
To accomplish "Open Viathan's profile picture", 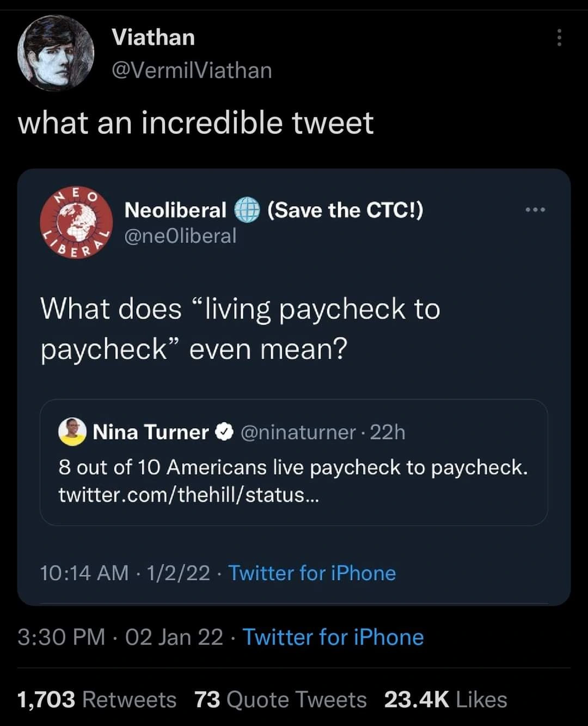I will 56,53.
